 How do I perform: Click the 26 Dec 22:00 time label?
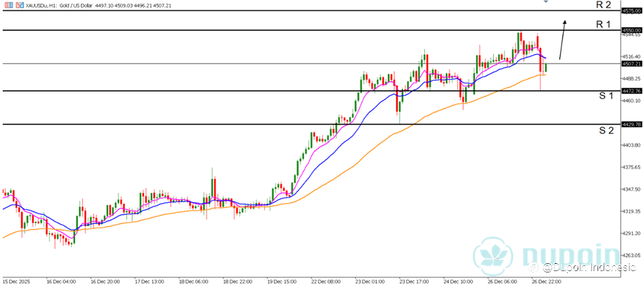[546, 282]
